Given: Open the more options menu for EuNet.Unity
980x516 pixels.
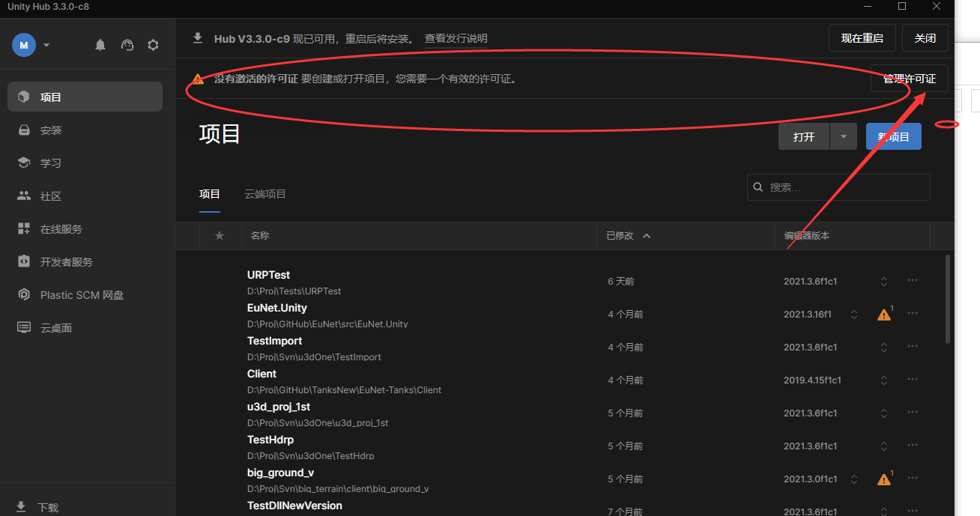Looking at the screenshot, I should coord(913,314).
